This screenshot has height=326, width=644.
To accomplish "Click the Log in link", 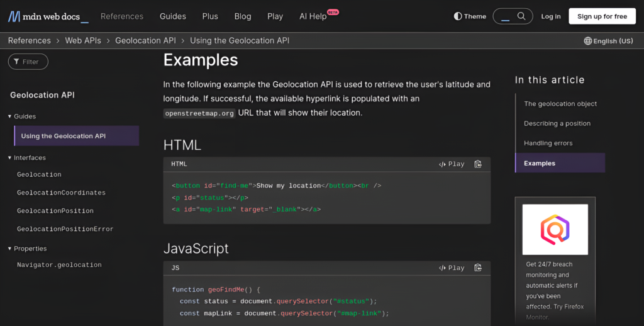I will pos(550,16).
